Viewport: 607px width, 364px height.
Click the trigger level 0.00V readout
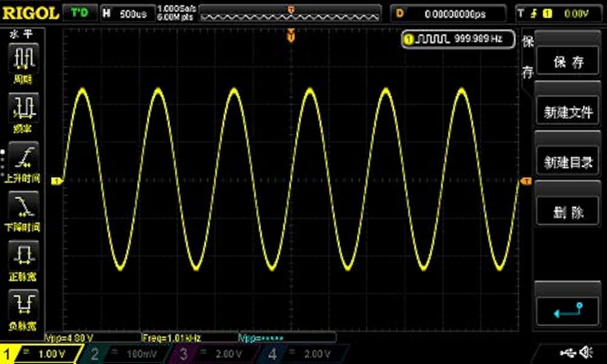tap(576, 14)
